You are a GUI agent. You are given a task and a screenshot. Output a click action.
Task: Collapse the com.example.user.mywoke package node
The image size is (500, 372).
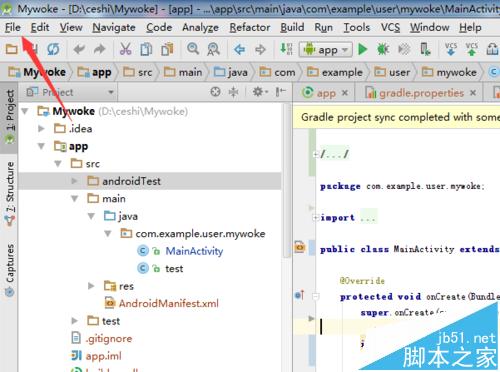(x=108, y=234)
